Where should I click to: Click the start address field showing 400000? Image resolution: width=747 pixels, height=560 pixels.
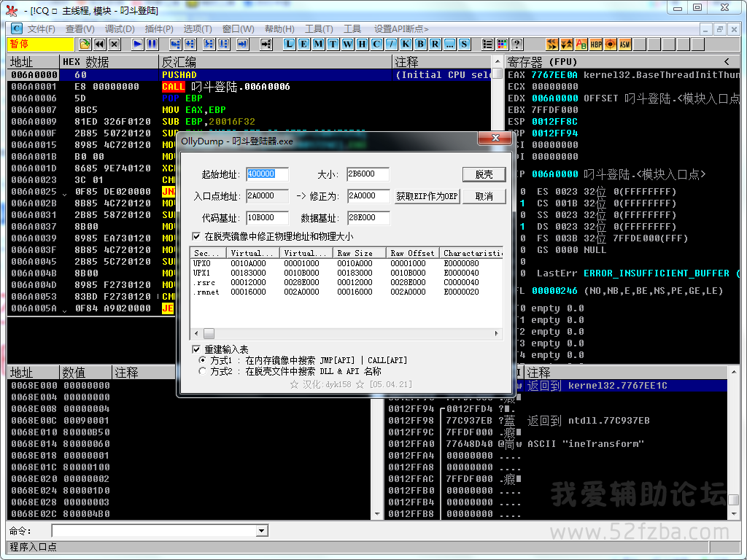(x=267, y=174)
